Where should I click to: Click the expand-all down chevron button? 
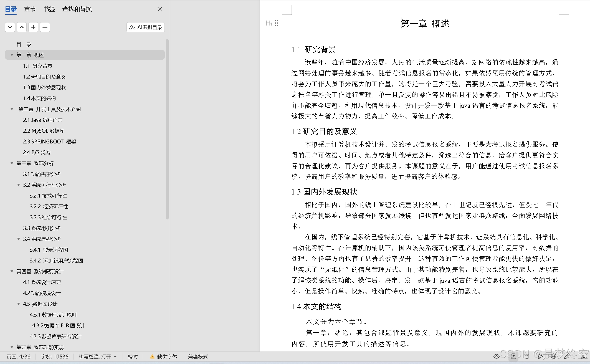[10, 27]
